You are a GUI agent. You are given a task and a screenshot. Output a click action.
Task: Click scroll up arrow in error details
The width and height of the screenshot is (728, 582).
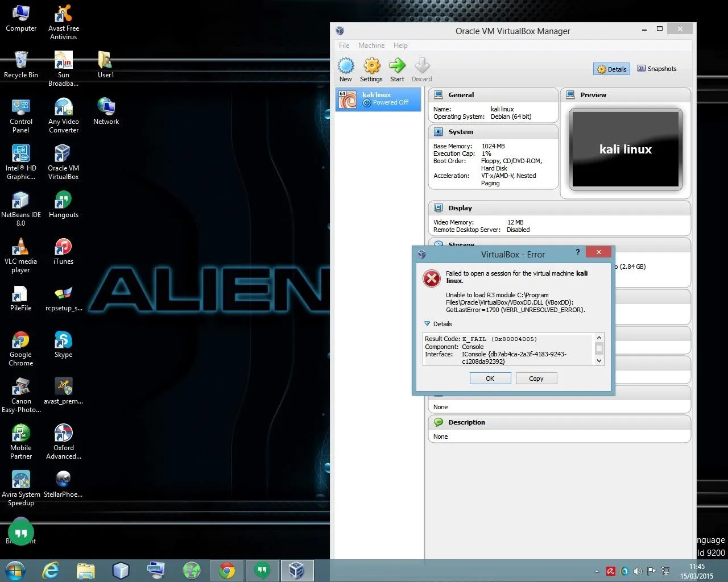click(599, 338)
